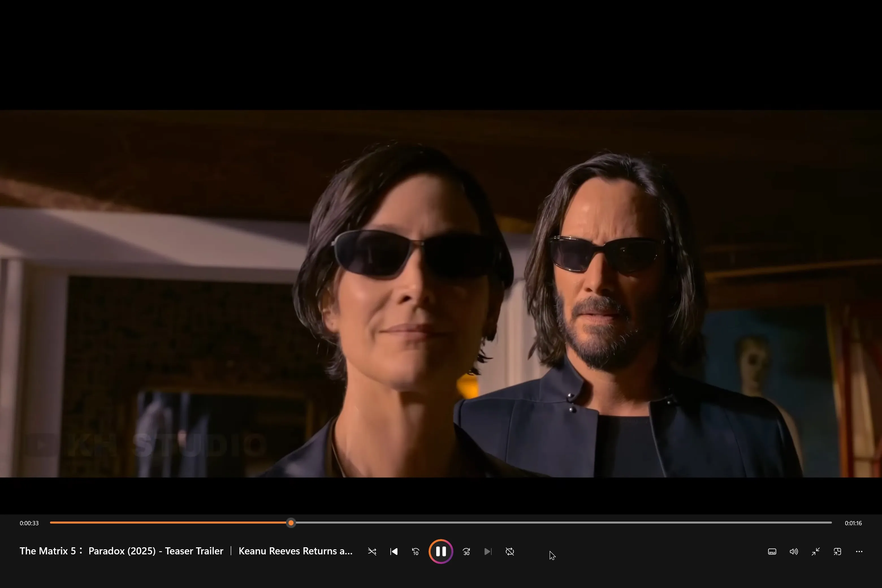Click the seek bar progress handle
Viewport: 882px width, 588px height.
point(291,523)
